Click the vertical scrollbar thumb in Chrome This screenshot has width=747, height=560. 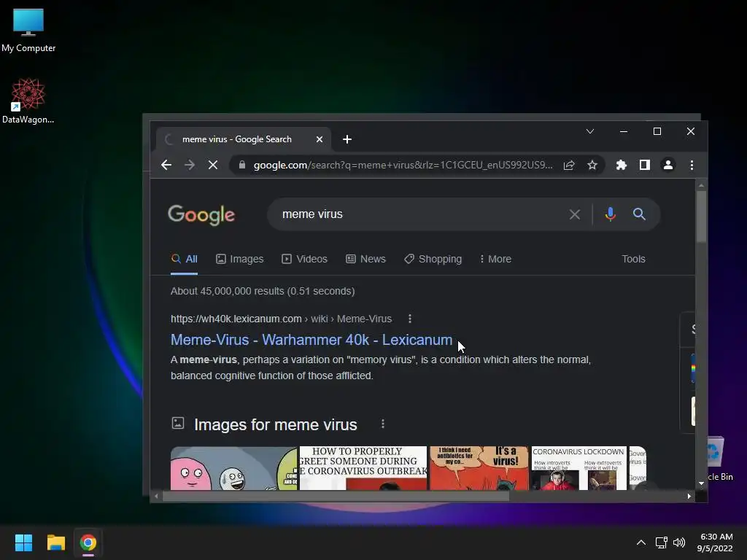click(701, 217)
